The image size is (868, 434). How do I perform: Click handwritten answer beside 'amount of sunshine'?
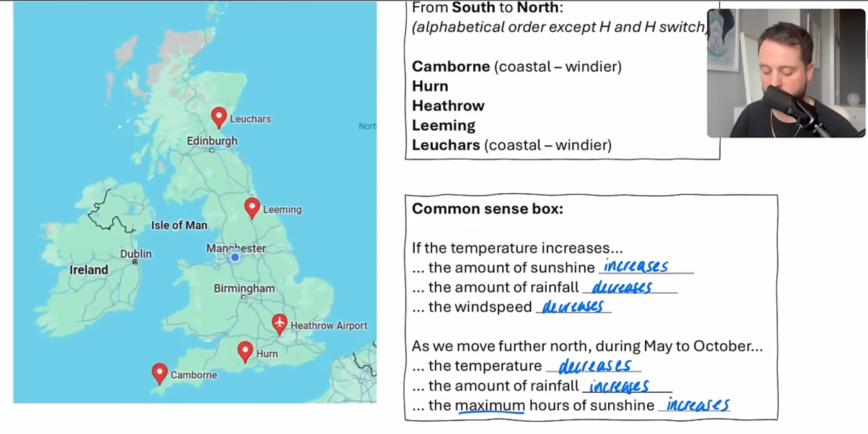pos(636,266)
